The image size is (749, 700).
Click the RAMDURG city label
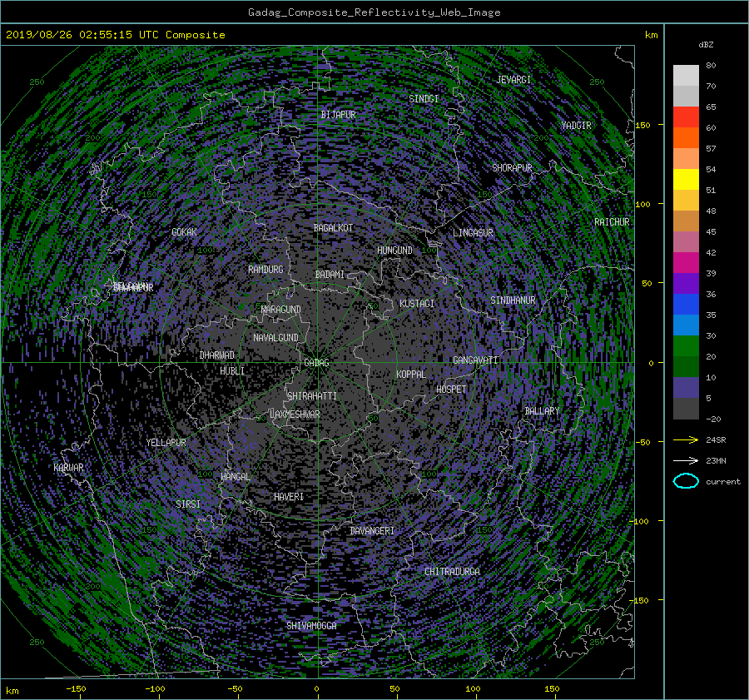265,270
